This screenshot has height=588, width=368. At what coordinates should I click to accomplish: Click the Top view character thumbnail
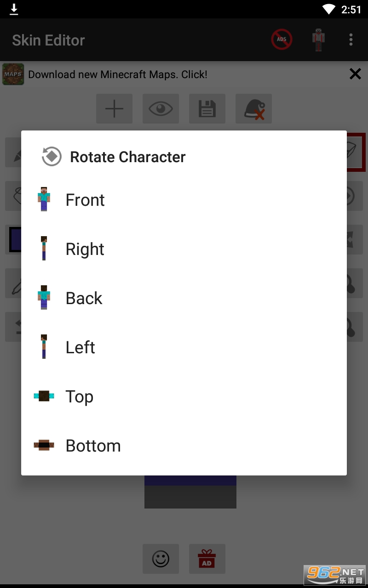click(x=44, y=396)
